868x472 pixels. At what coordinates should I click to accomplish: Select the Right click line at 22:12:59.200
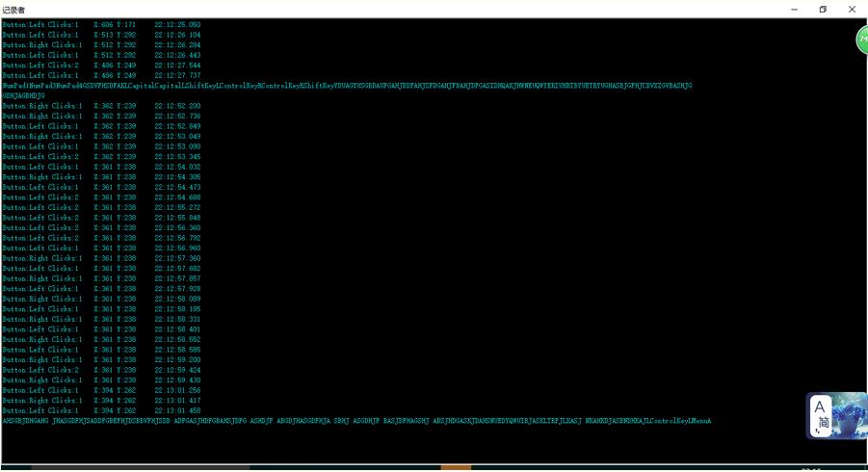[101, 359]
